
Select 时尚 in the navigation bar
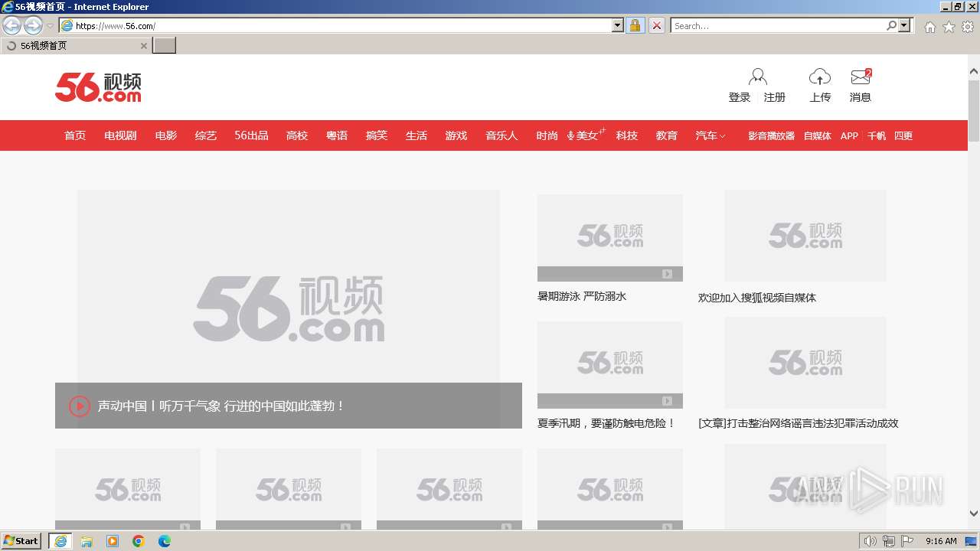(547, 135)
